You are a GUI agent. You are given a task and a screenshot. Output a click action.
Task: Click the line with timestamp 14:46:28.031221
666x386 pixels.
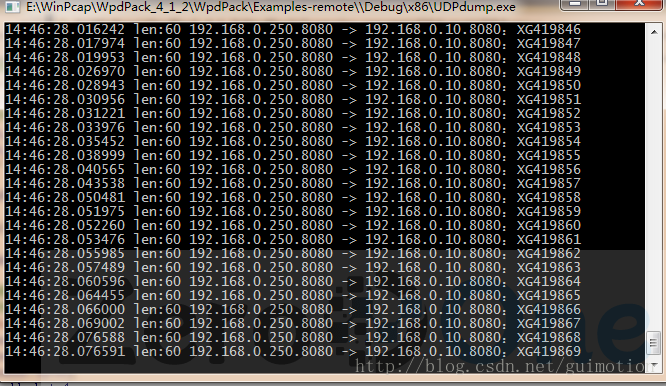(293, 113)
